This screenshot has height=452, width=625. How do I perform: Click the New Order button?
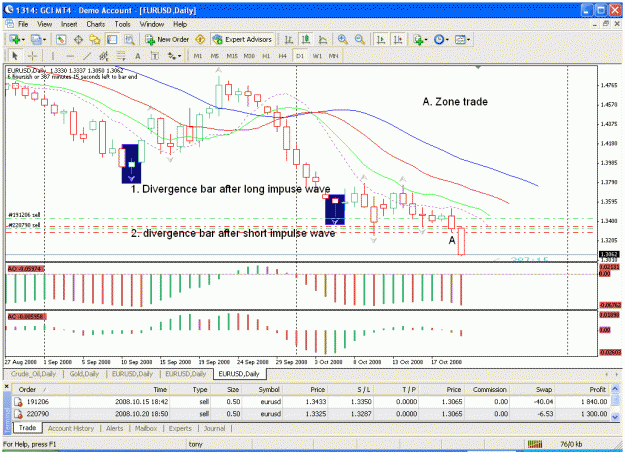point(167,39)
